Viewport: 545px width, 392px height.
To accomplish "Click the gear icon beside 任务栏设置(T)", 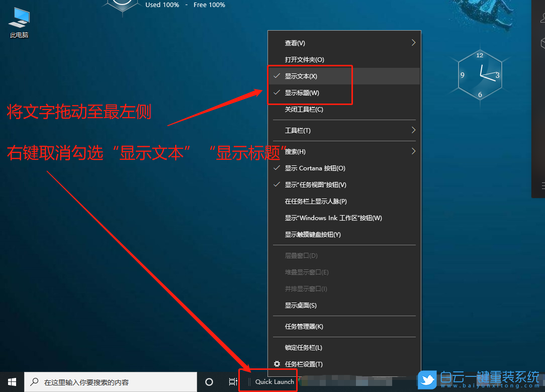I will (276, 364).
